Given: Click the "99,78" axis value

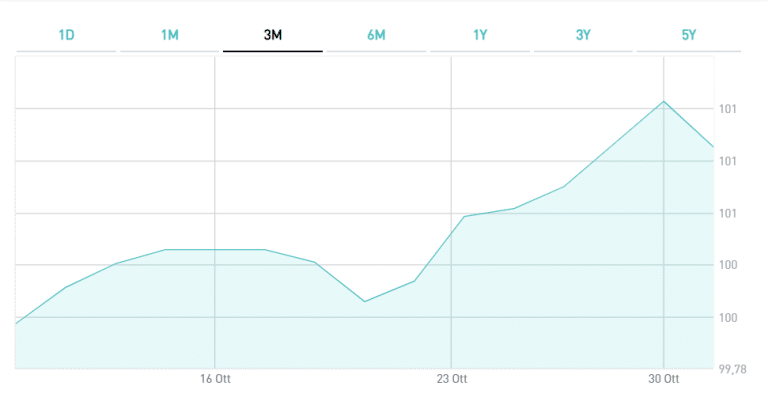Looking at the screenshot, I should [x=733, y=369].
